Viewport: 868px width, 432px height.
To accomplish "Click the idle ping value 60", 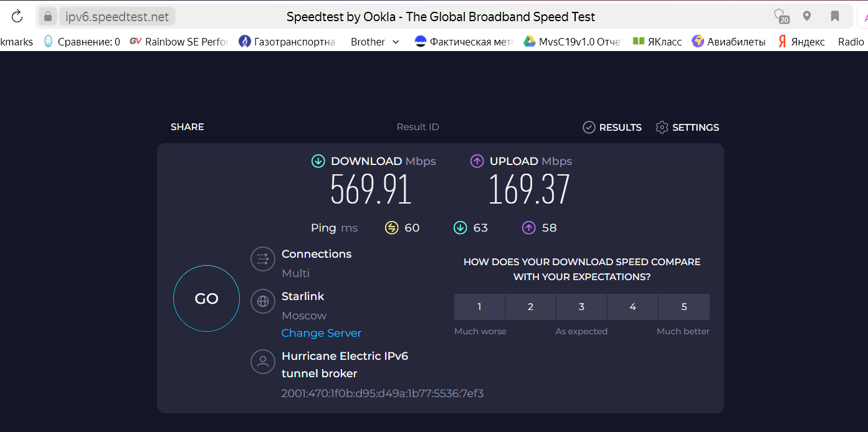I will (412, 228).
